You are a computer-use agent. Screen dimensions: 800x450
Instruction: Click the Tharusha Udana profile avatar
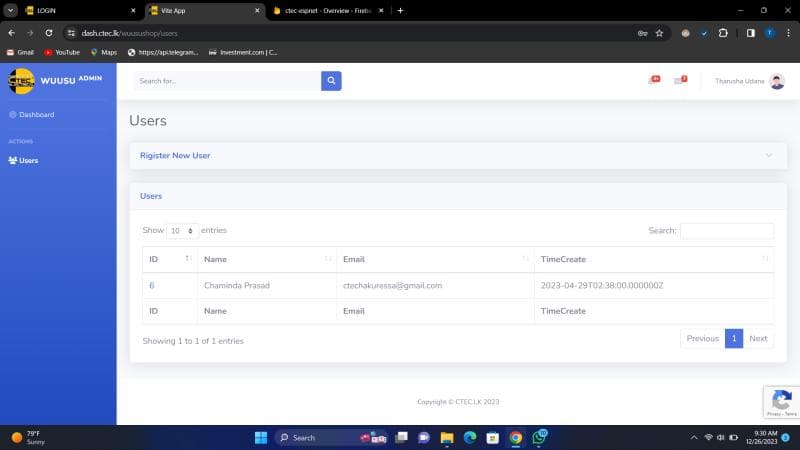777,81
